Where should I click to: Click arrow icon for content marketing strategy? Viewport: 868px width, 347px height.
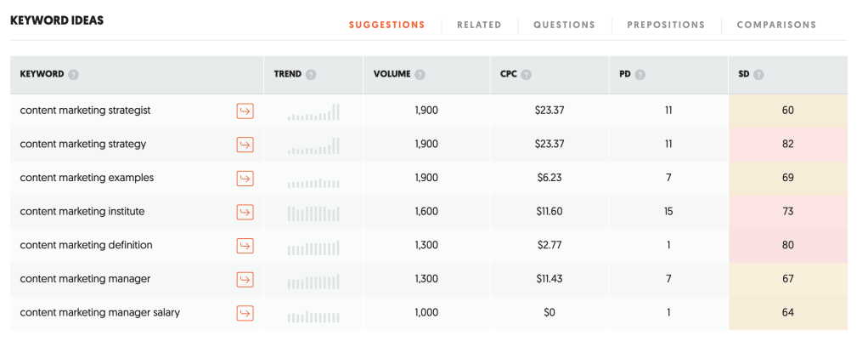click(x=245, y=145)
